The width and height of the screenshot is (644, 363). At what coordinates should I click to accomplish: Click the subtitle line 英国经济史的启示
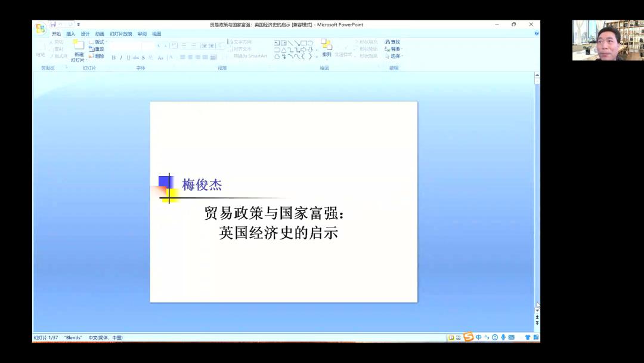[x=278, y=233]
